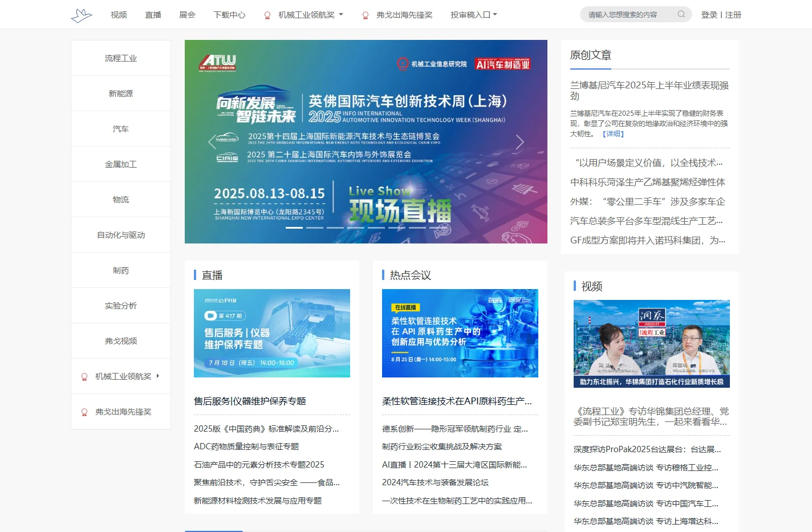Open article “以用户场景定义价值
The width and height of the screenshot is (812, 532).
(x=649, y=163)
